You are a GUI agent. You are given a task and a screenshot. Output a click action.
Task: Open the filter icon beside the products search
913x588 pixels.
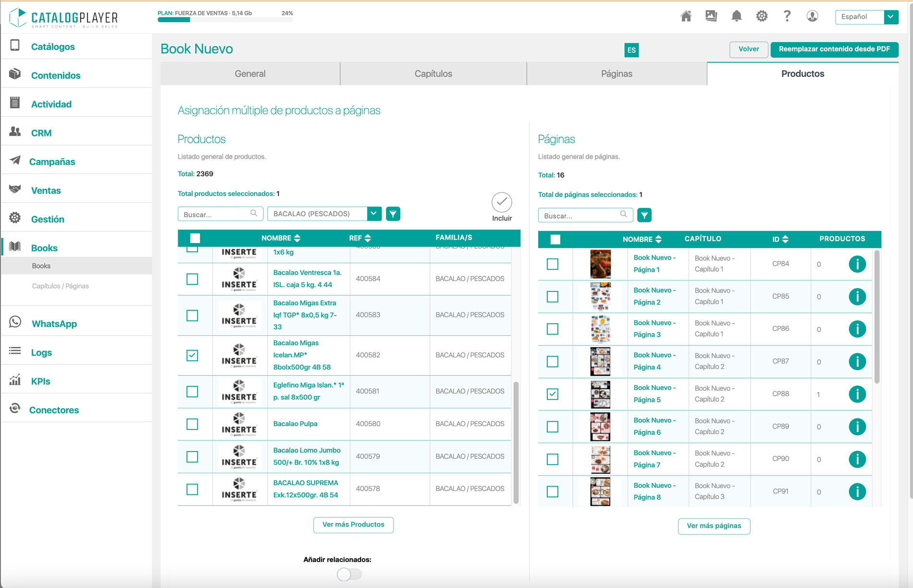click(393, 213)
